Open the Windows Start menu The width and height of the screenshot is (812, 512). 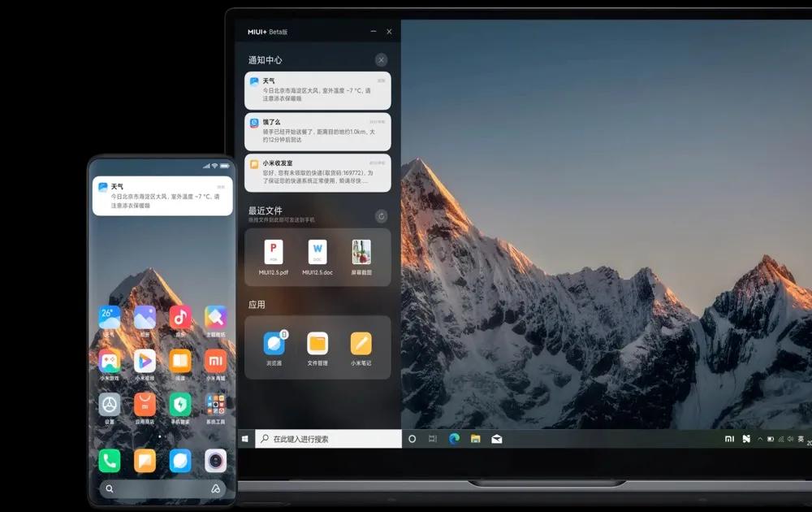(x=245, y=439)
